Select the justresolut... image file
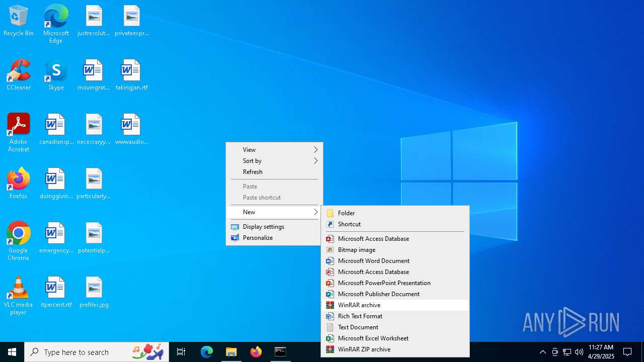Viewport: 644px width, 362px height. pyautogui.click(x=94, y=21)
